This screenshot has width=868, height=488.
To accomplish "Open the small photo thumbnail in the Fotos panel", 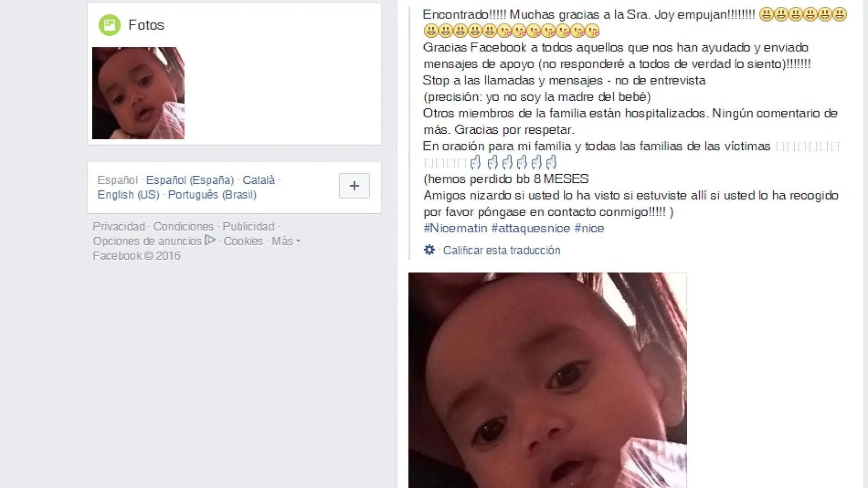I will click(x=138, y=93).
